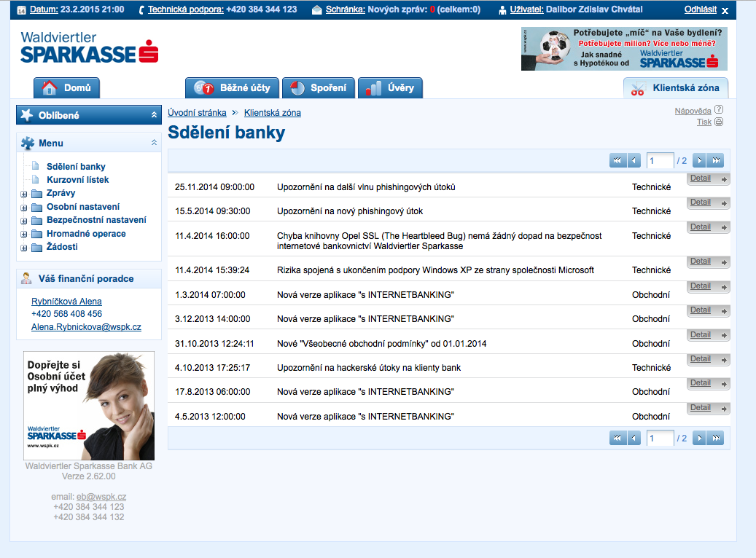
Task: Click the printer icon next to Tisk
Action: pos(718,122)
